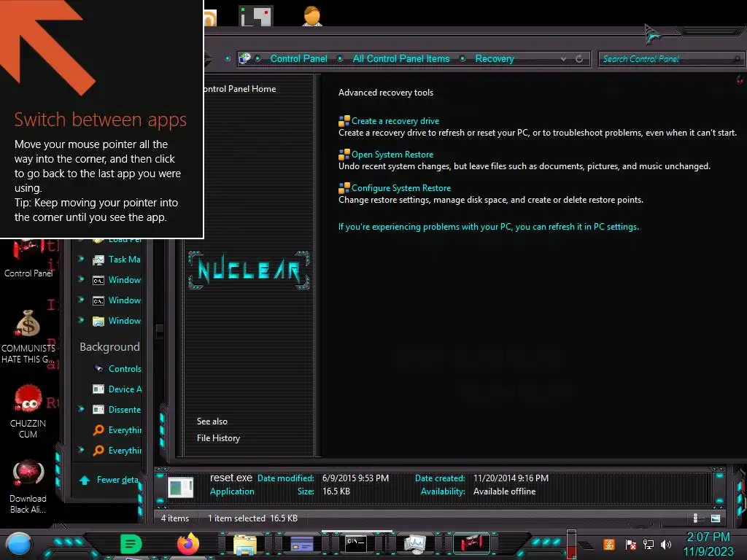747x560 pixels.
Task: Click the shield icon beside Create a recovery drive
Action: (344, 121)
